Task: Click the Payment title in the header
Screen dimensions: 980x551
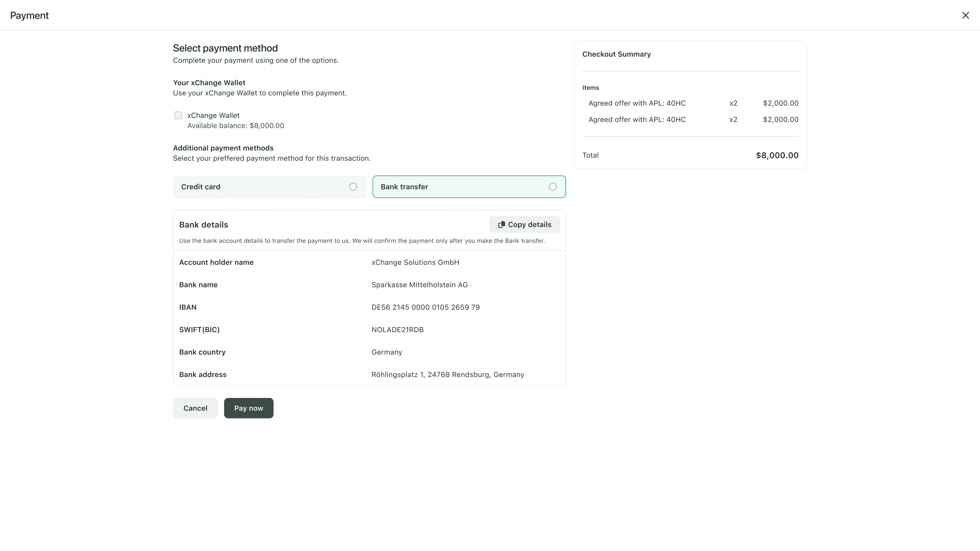Action: [x=29, y=16]
